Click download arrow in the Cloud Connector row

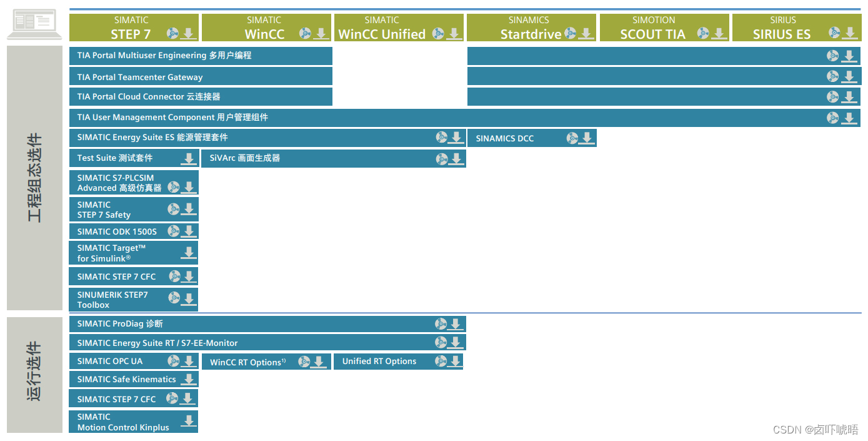(x=849, y=97)
